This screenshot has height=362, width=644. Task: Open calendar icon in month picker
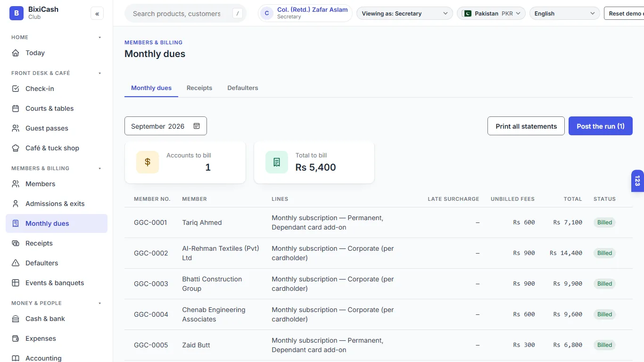(x=197, y=126)
